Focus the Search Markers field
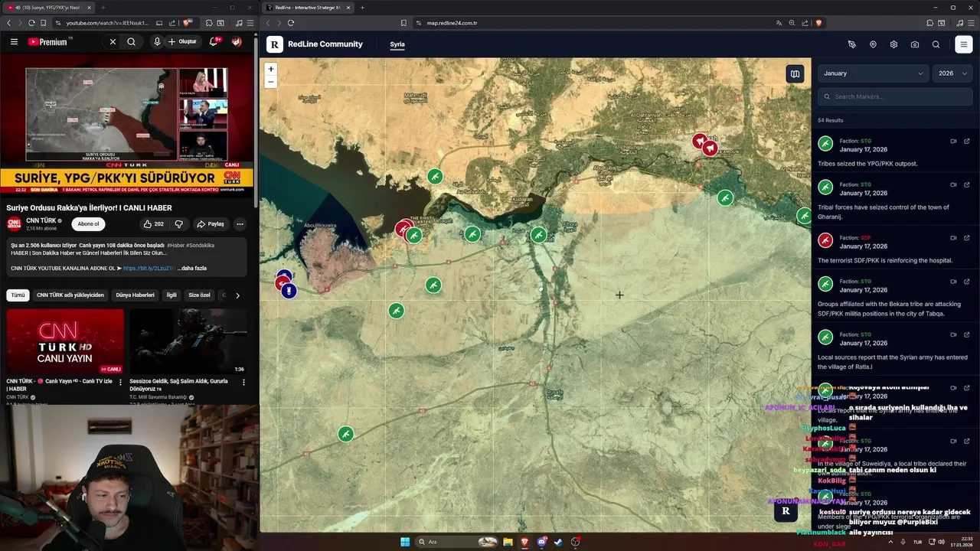This screenshot has width=980, height=551. coord(896,96)
